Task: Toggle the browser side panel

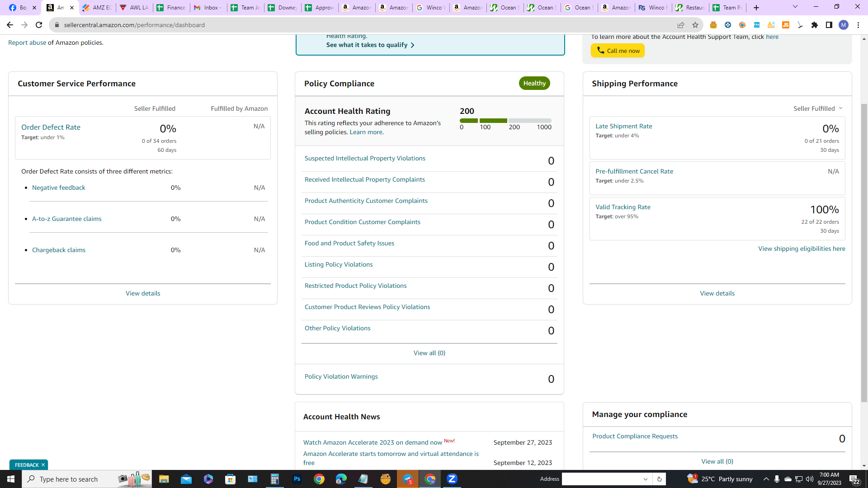Action: pyautogui.click(x=829, y=25)
